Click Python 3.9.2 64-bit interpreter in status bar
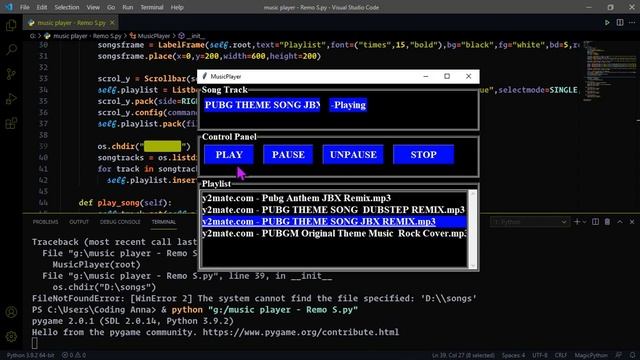The width and height of the screenshot is (640, 360). coord(31,356)
